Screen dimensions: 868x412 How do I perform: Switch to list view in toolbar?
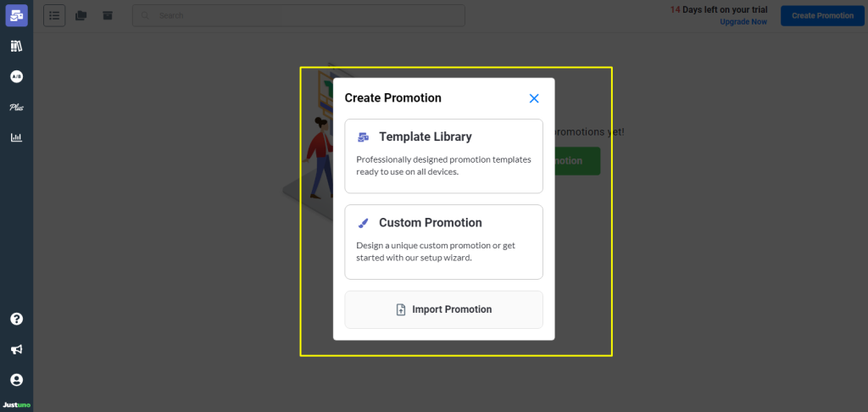coord(54,15)
